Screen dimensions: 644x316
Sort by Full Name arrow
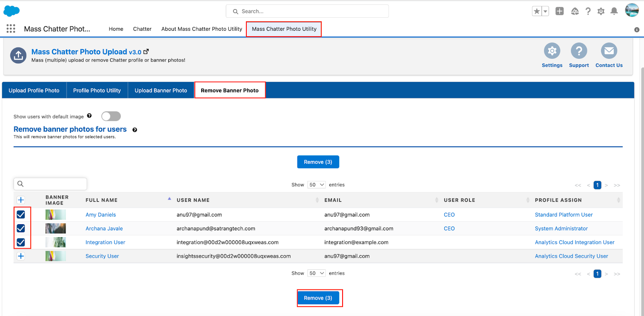pos(169,199)
